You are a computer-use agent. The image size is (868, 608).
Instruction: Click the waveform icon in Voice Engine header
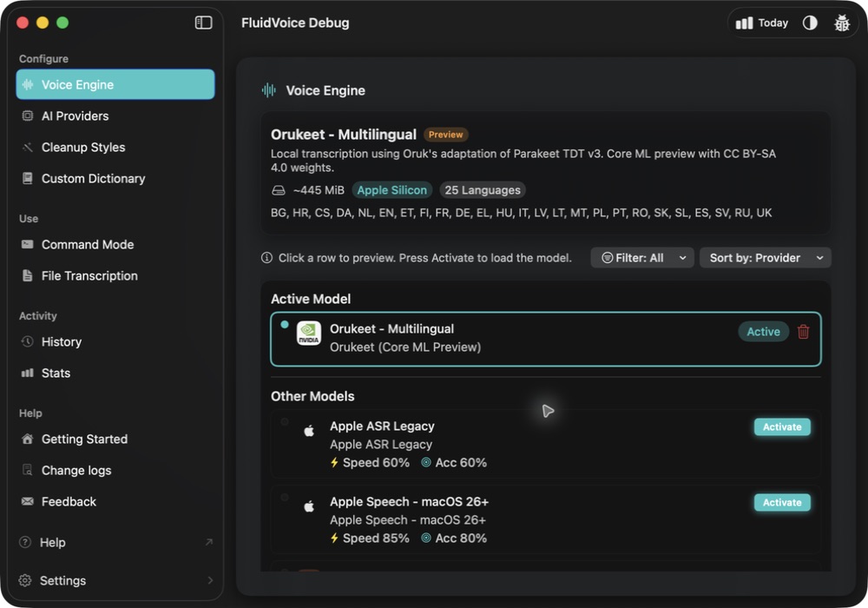(x=268, y=90)
